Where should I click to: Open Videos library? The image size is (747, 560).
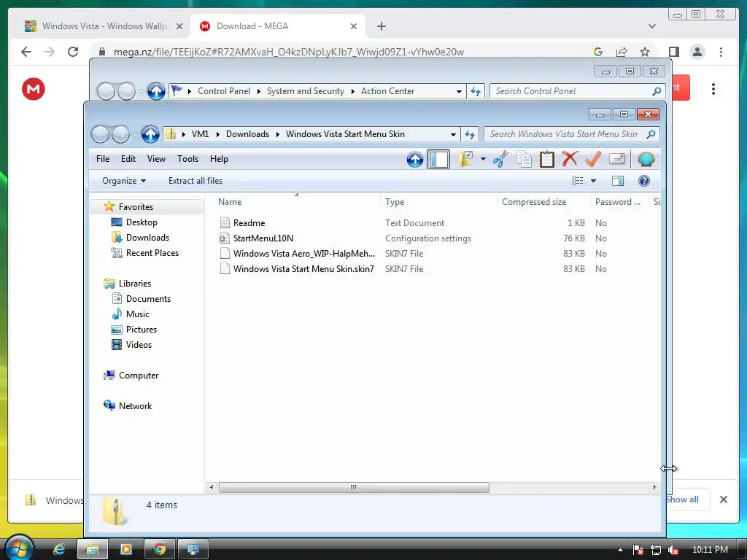click(x=139, y=344)
